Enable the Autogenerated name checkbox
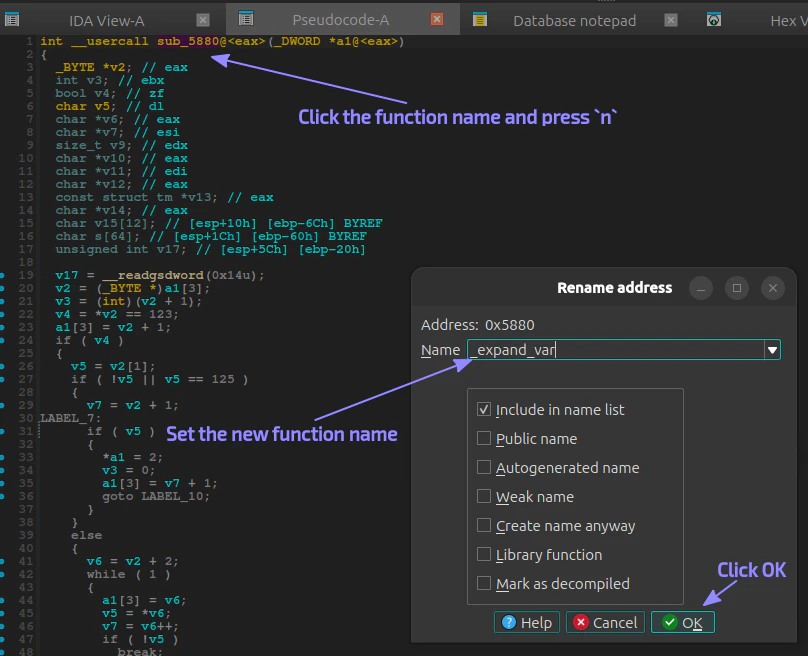808x656 pixels. click(483, 467)
